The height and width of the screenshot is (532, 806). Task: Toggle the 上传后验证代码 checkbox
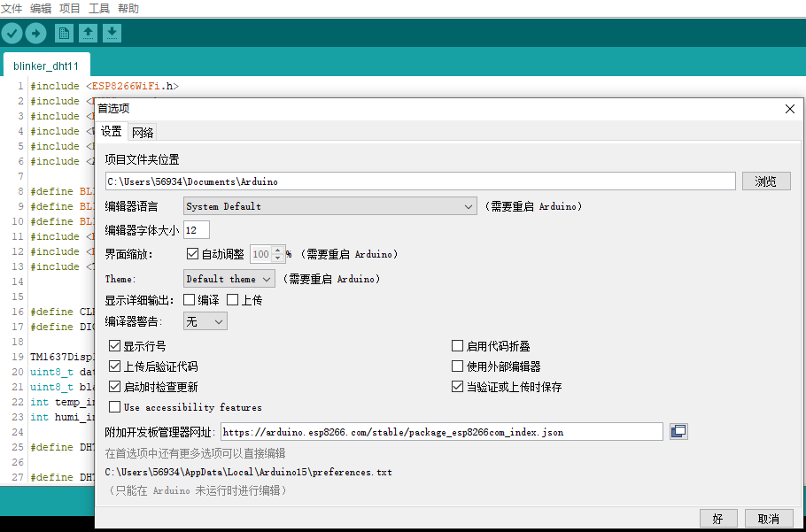tap(114, 366)
